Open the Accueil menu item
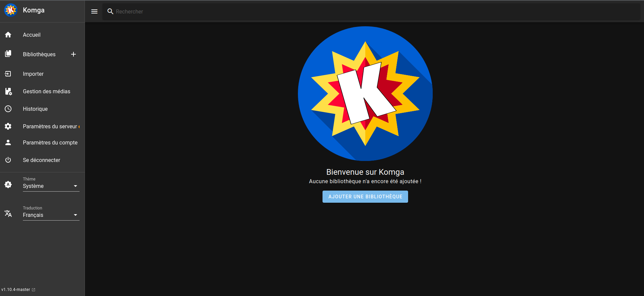644x296 pixels. click(x=32, y=35)
